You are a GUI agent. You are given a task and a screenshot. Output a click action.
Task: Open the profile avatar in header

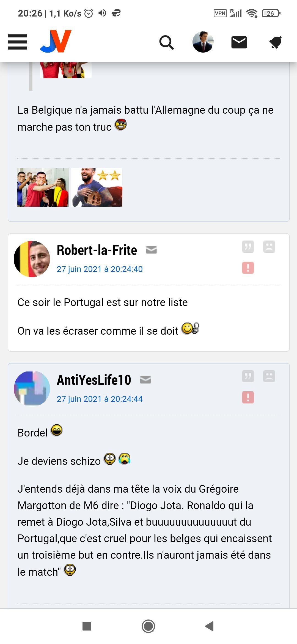click(x=203, y=42)
